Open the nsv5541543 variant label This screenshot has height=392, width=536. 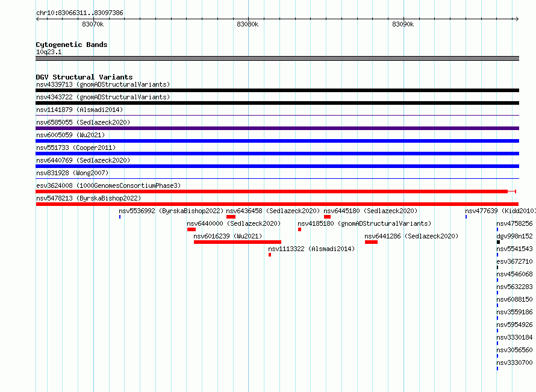click(514, 249)
